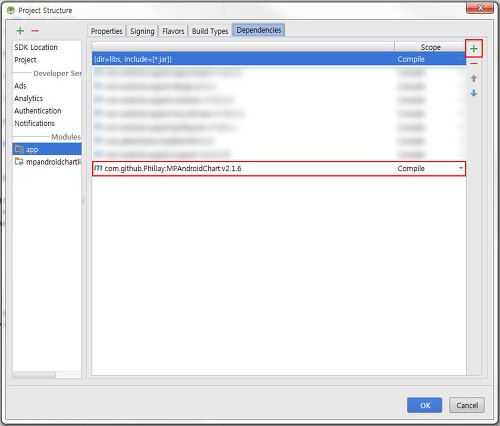This screenshot has width=500, height=426.
Task: Switch to the Signing tab
Action: tap(142, 31)
